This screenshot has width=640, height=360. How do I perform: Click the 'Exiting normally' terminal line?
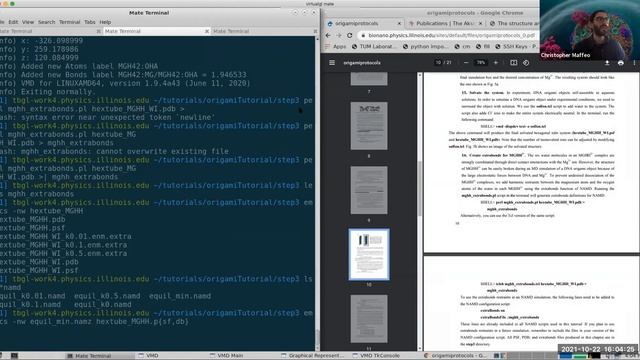(x=48, y=92)
